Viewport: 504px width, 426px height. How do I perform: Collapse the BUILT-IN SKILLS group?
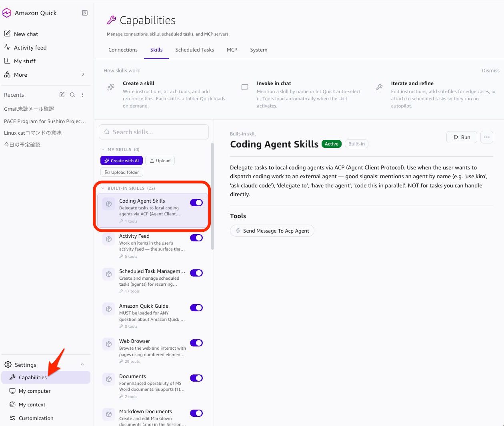(103, 188)
